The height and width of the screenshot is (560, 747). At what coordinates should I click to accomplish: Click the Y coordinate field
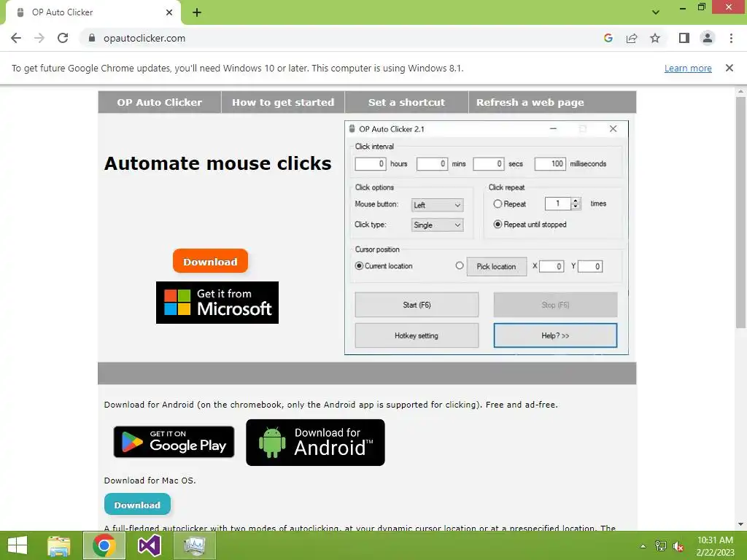click(590, 266)
